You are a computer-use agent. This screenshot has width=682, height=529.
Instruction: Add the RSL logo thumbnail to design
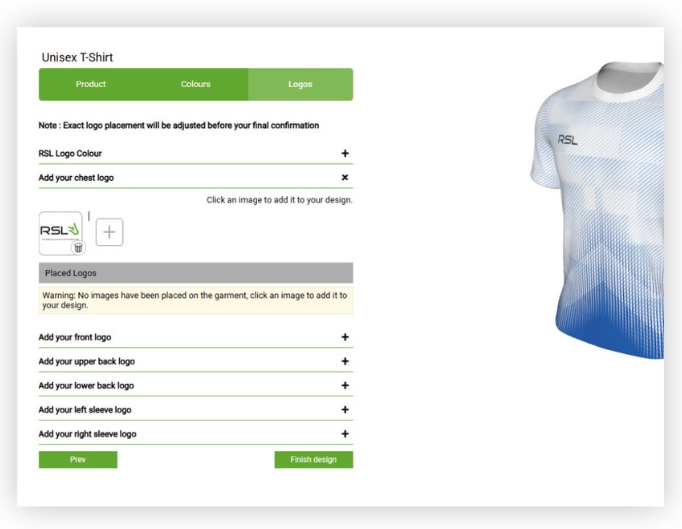[60, 231]
